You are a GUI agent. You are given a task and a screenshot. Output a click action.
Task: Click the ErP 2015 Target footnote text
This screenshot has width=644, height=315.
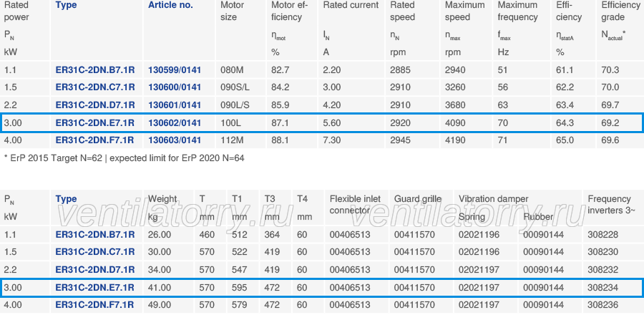click(124, 157)
